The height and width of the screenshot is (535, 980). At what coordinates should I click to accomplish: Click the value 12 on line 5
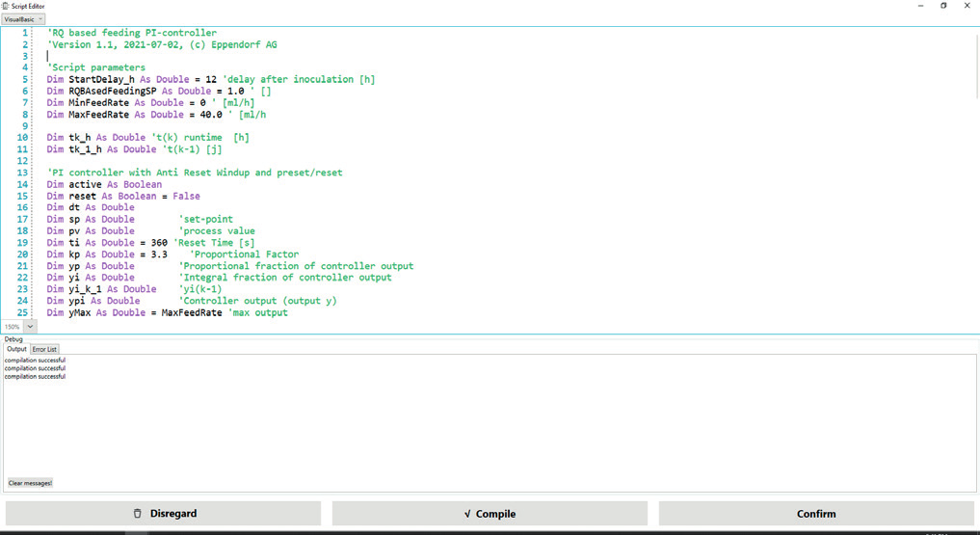coord(211,79)
